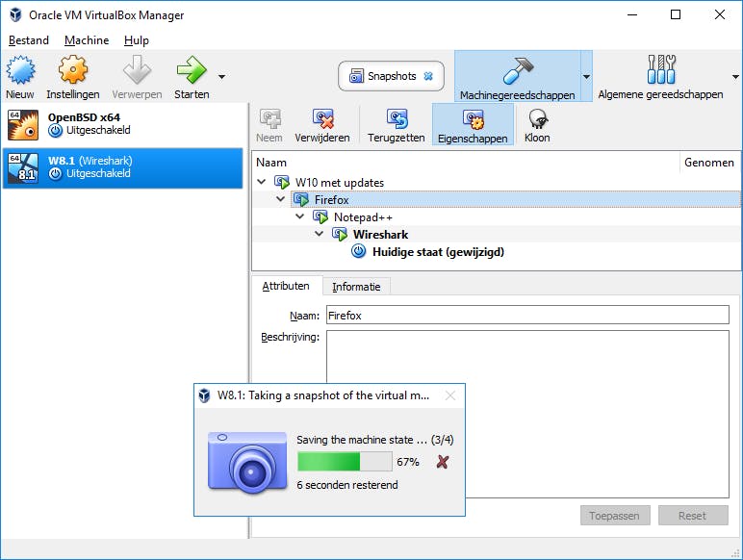The height and width of the screenshot is (560, 743).
Task: Open Instellingen via the gear icon
Action: click(x=73, y=70)
